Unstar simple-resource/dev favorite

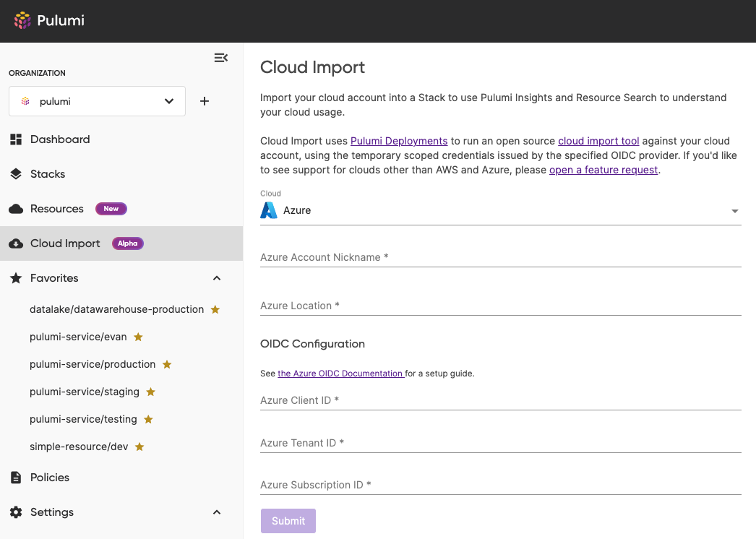(x=139, y=447)
